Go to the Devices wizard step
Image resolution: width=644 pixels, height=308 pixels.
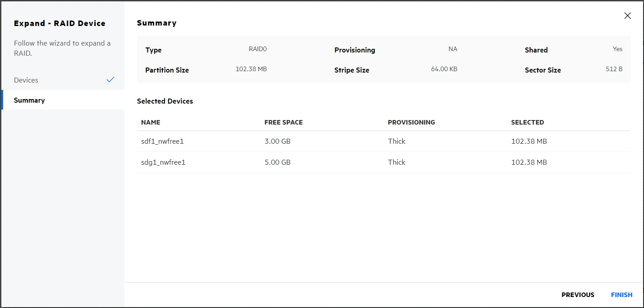pos(26,80)
